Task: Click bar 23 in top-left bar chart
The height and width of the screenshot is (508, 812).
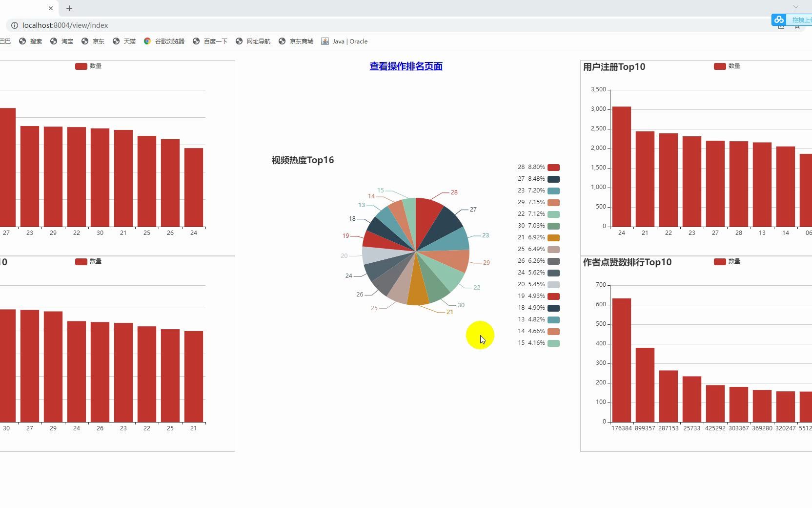Action: coord(30,176)
